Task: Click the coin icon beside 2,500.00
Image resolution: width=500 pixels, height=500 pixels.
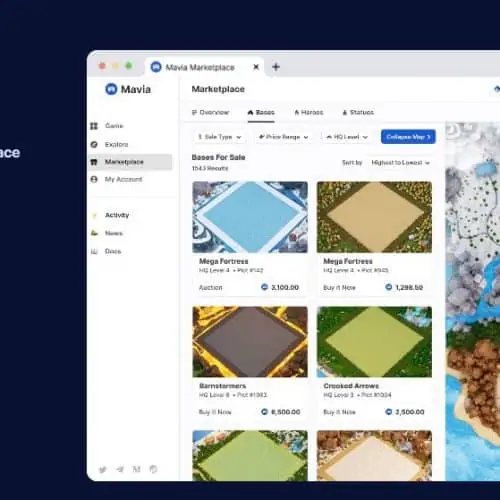Action: point(389,412)
